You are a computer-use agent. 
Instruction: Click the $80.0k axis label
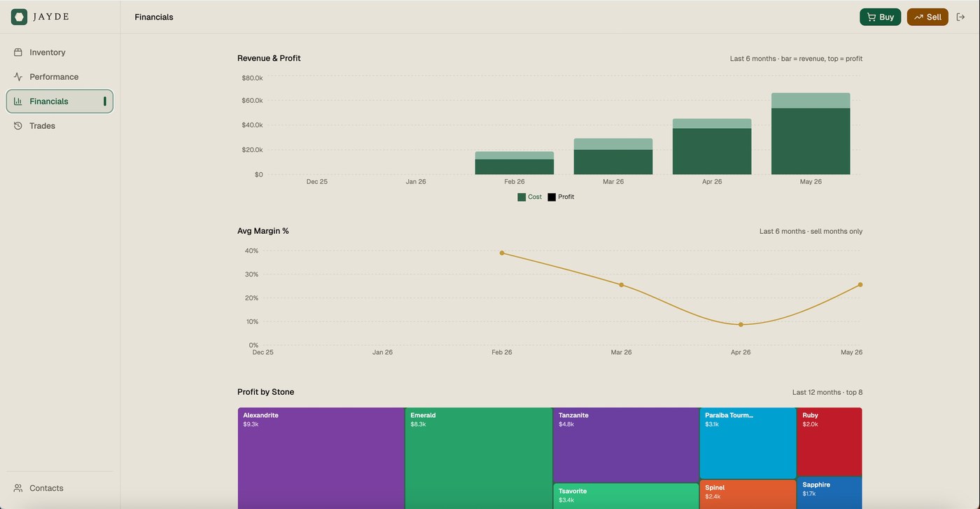click(252, 78)
